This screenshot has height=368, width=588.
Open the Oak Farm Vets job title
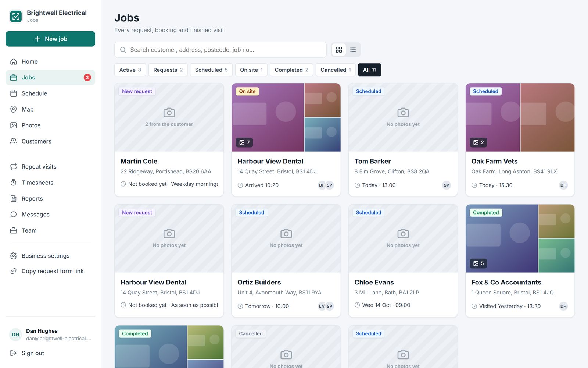pyautogui.click(x=494, y=161)
